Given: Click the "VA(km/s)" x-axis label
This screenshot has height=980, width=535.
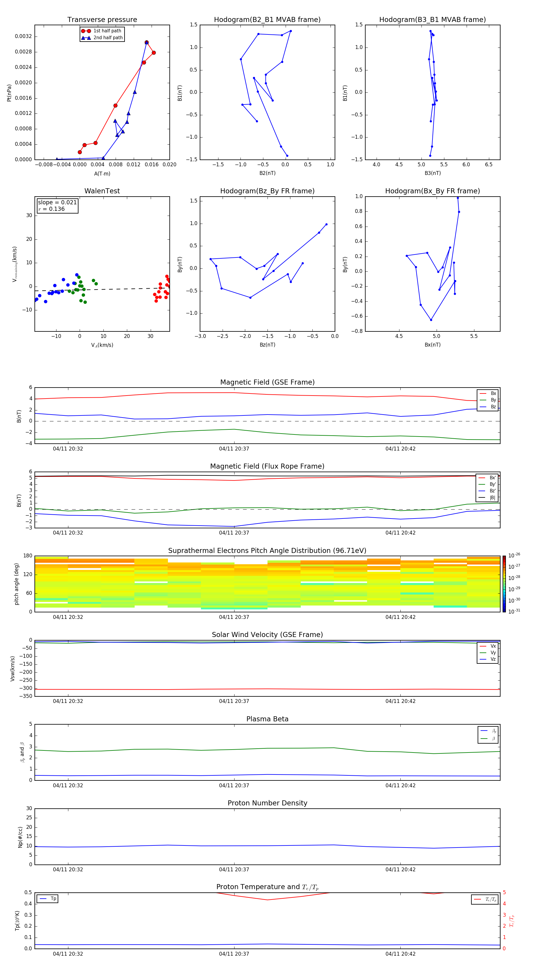Looking at the screenshot, I should (102, 345).
